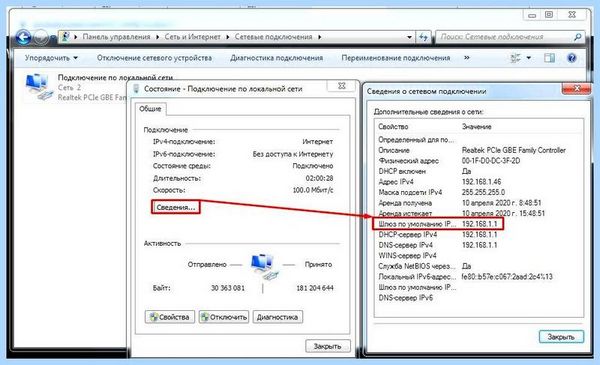
Task: Select Сетевые подключения breadcrumb
Action: pyautogui.click(x=274, y=37)
